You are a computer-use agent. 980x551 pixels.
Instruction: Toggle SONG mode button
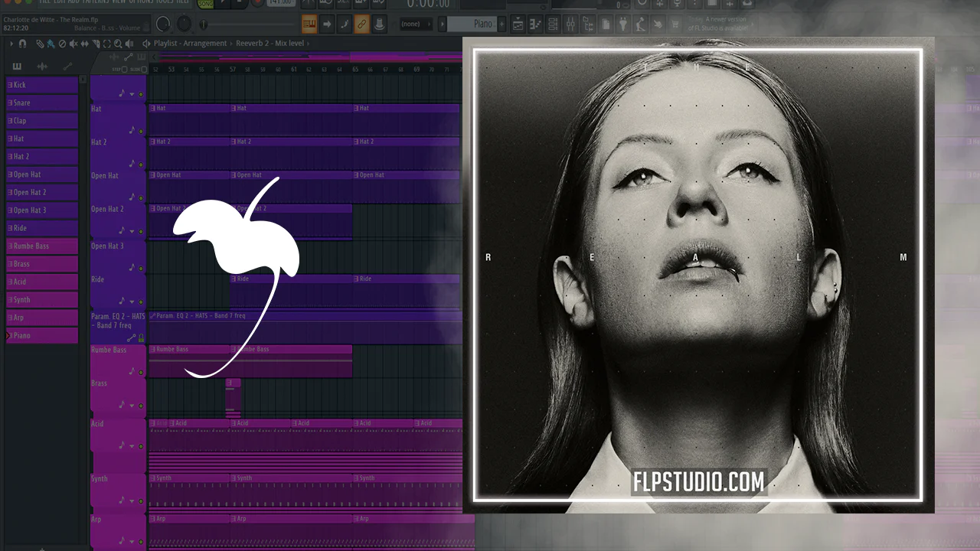click(x=205, y=4)
